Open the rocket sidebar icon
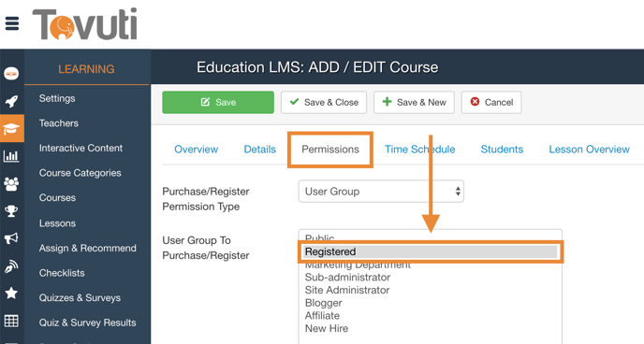Viewport: 644px width, 344px height. 11,101
